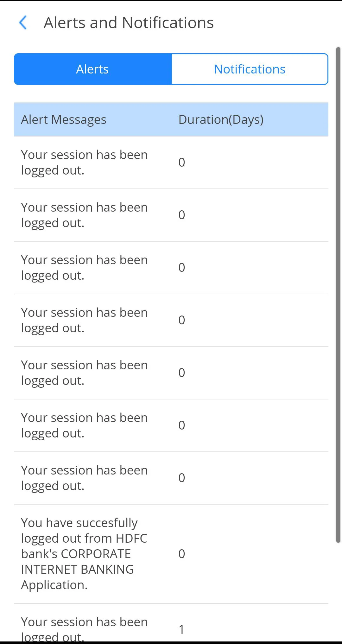The height and width of the screenshot is (644, 342).
Task: Open the seventh session logged out alert
Action: point(84,478)
